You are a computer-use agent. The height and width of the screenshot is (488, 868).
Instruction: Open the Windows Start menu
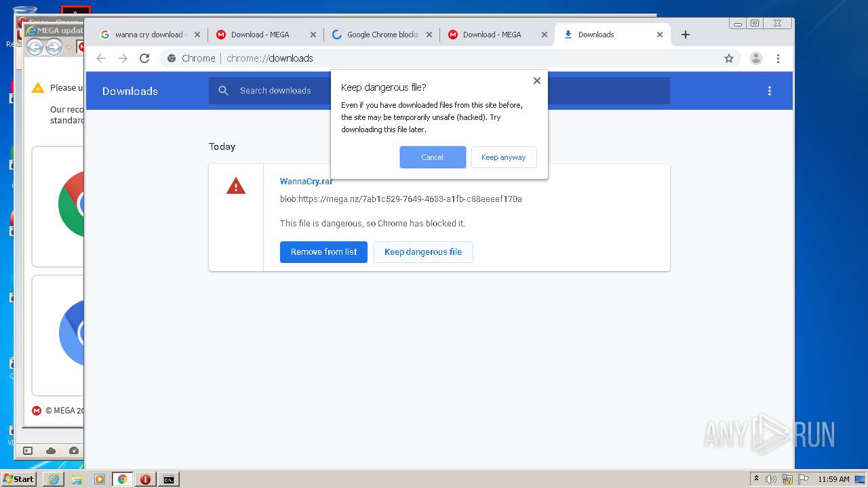[x=19, y=479]
